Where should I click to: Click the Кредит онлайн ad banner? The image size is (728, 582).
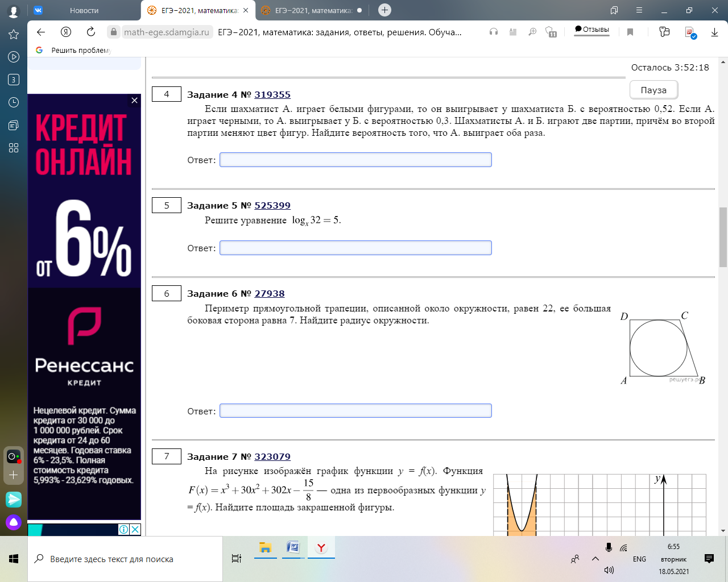click(84, 307)
